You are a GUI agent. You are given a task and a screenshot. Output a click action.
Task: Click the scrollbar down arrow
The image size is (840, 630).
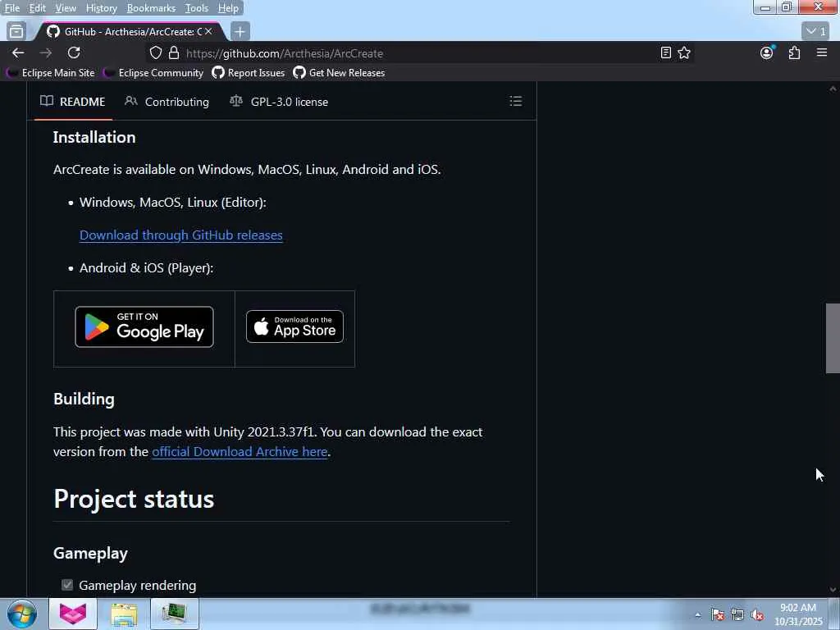coord(833,590)
